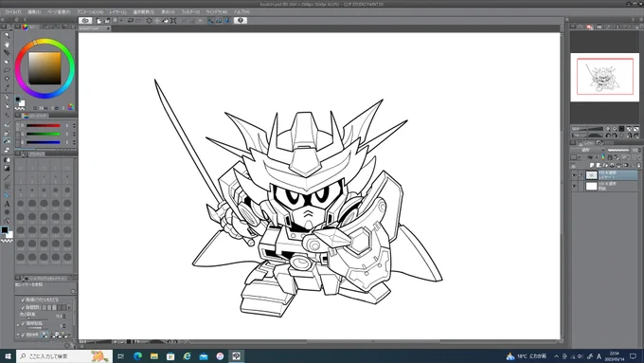
Task: Hide the selected top line-art layer
Action: click(574, 175)
